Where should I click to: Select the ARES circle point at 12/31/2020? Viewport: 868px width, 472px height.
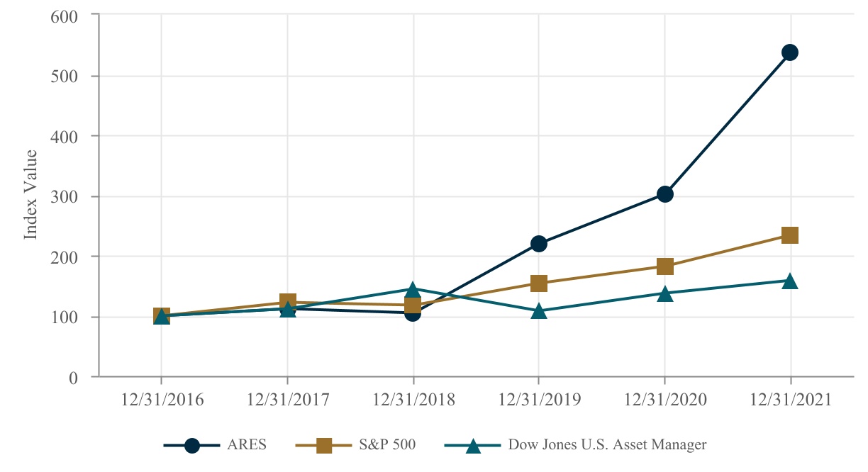(x=664, y=194)
